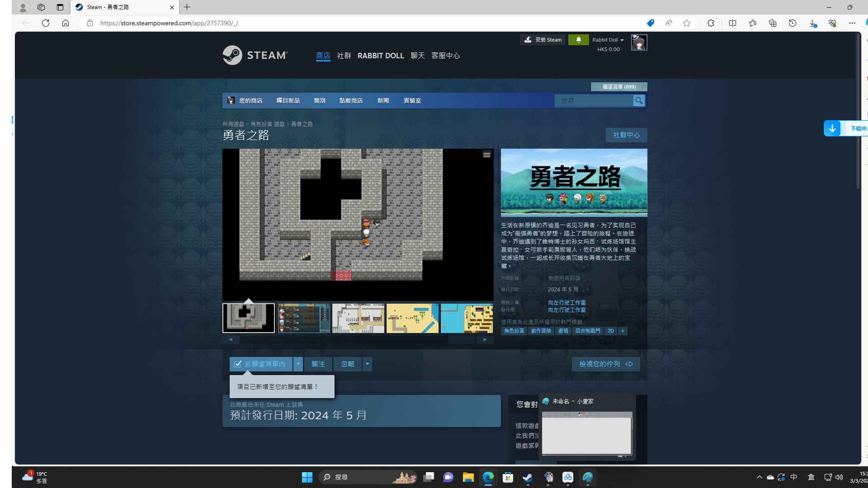Open browser extensions puzzle icon

(x=711, y=23)
